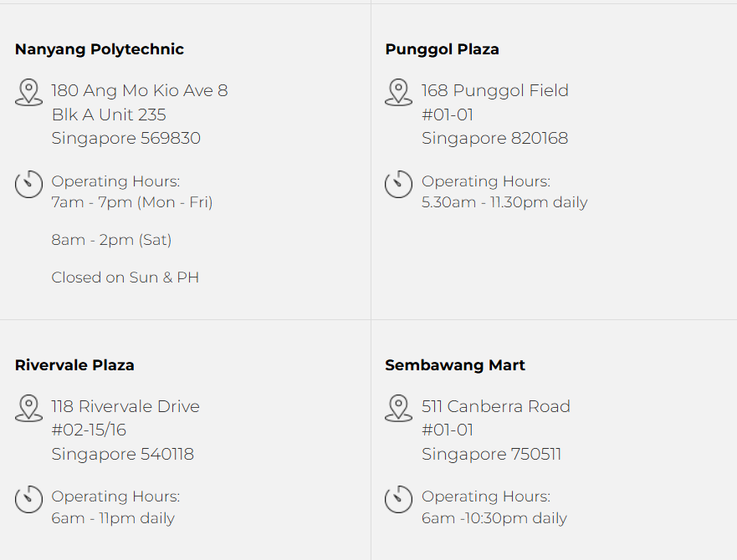Click the 180 Ang Mo Kio Ave 8 address

[140, 90]
